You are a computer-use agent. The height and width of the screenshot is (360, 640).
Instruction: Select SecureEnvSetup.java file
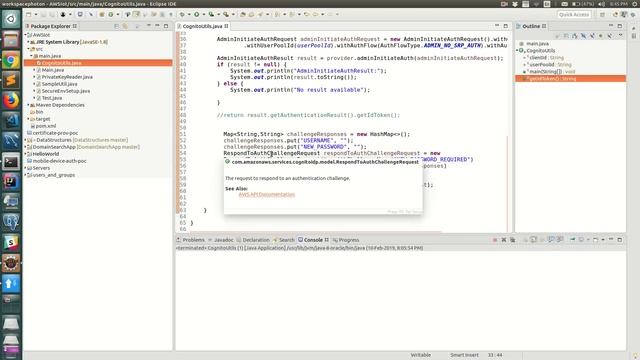pos(63,91)
